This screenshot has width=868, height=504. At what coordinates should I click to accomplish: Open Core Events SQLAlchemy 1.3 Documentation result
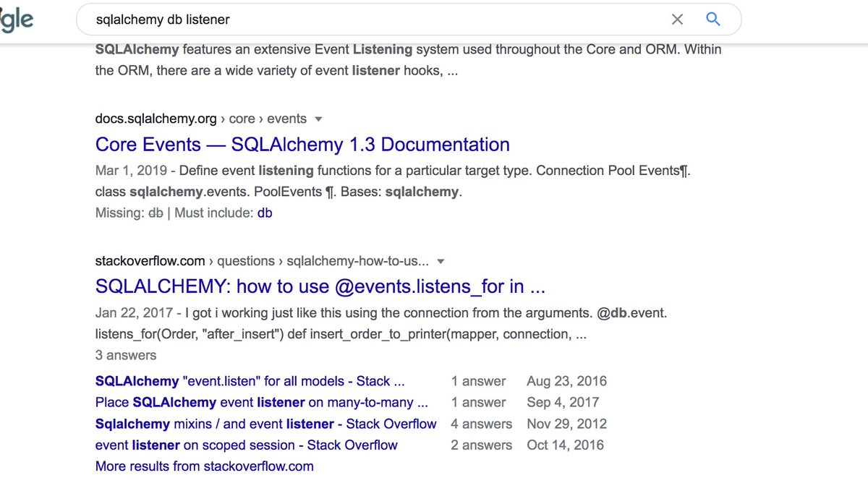tap(302, 145)
